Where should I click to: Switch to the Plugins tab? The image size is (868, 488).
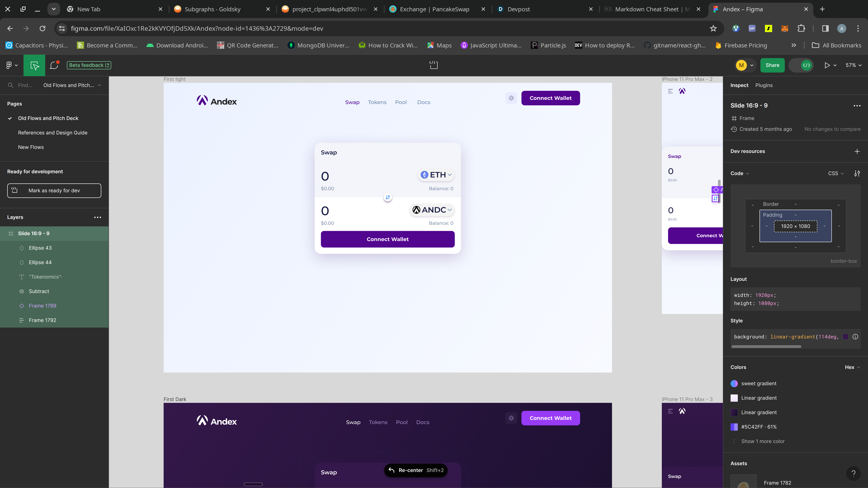click(x=764, y=85)
